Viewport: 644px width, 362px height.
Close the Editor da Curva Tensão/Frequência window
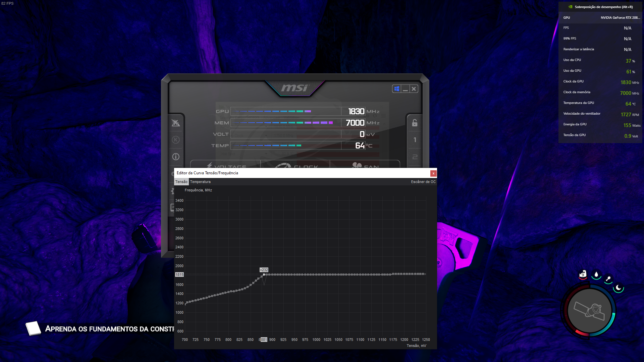pyautogui.click(x=433, y=173)
